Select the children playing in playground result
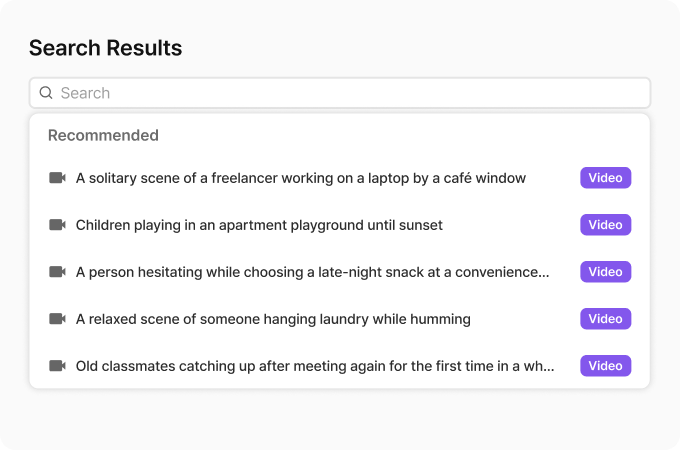Image resolution: width=680 pixels, height=450 pixels. [x=259, y=225]
